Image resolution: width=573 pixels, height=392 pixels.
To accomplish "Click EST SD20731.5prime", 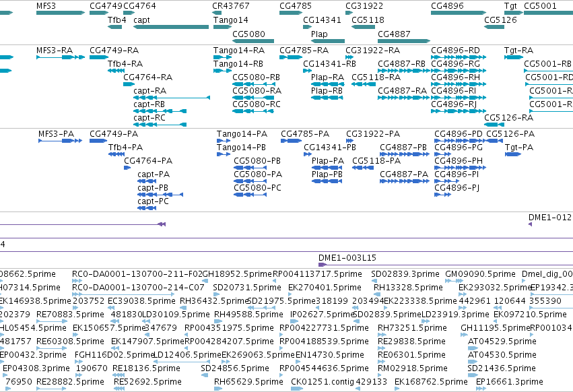I will (x=216, y=294).
